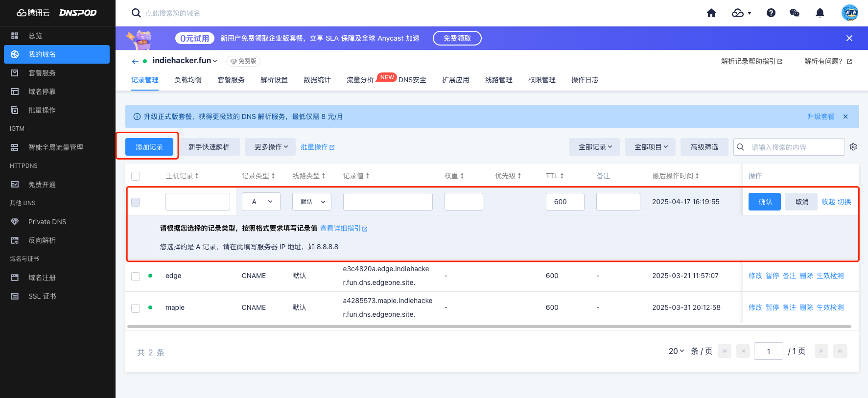
Task: Click the home icon in top bar
Action: 711,13
